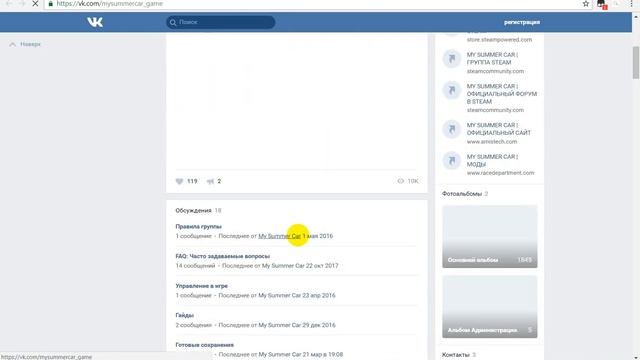
Task: Click the VK logo in header
Action: tap(95, 22)
